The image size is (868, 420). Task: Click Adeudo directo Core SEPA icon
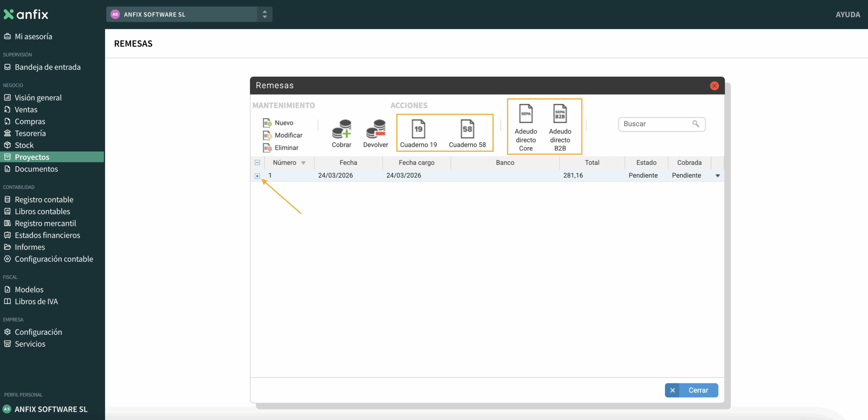[526, 114]
